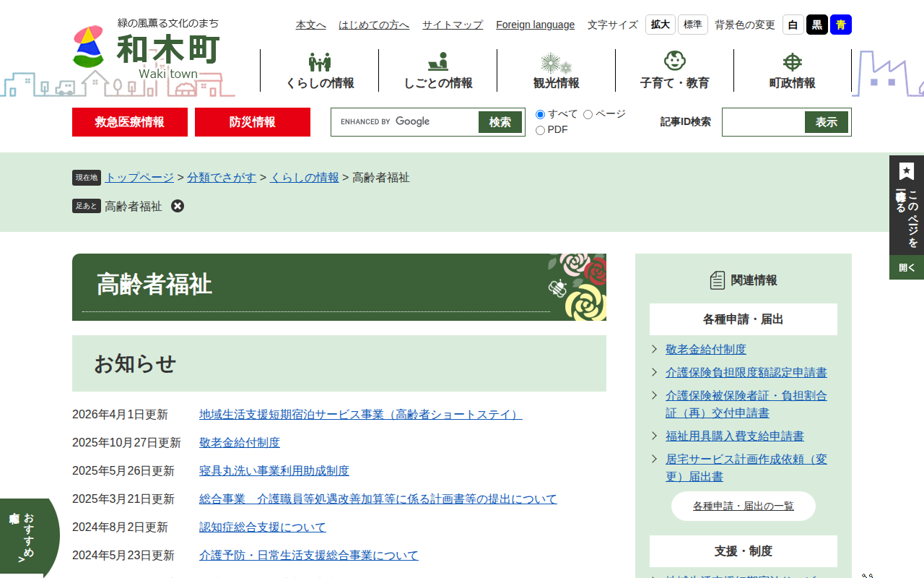This screenshot has height=578, width=924.
Task: Open the 観光情報 fireworks icon
Action: (x=556, y=63)
